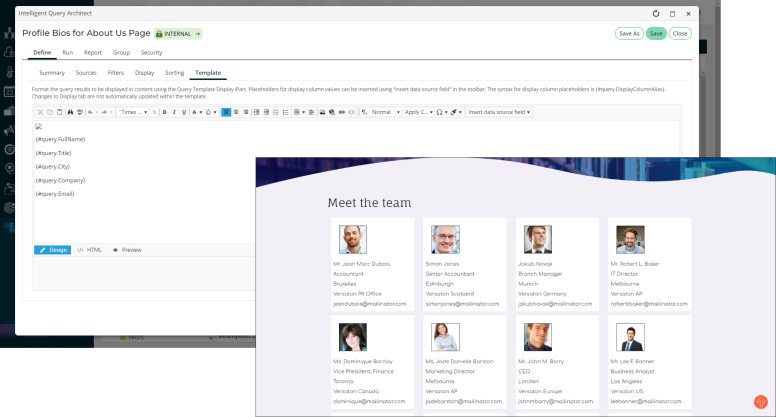Open the font name dropdown
Image resolution: width=776 pixels, height=417 pixels.
click(x=132, y=112)
